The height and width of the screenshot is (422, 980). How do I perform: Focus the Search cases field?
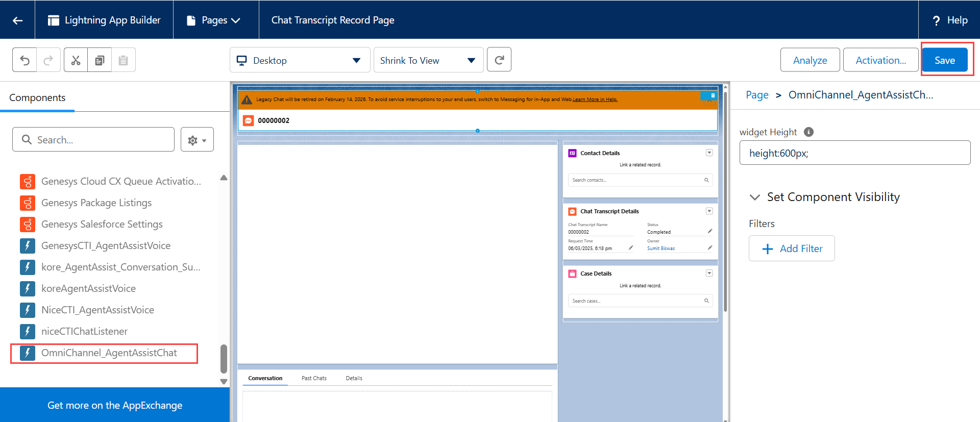[641, 301]
